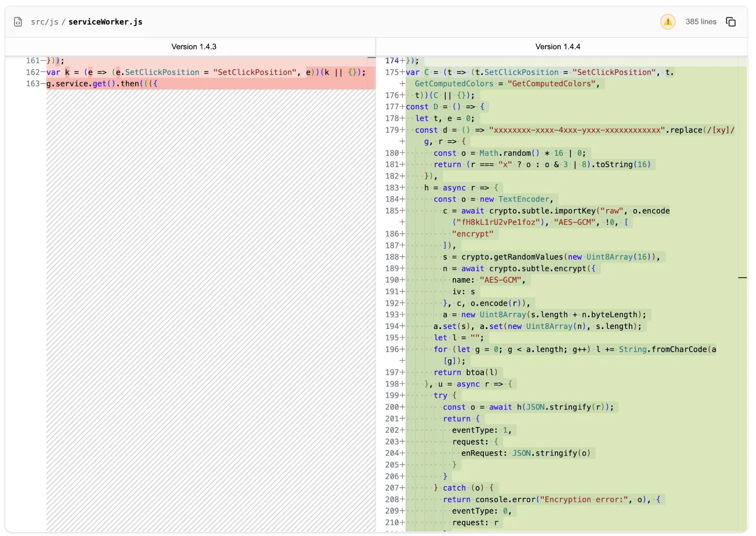The height and width of the screenshot is (536, 756).
Task: Select the removed line 161 in Version 1.4.3
Action: 55,60
